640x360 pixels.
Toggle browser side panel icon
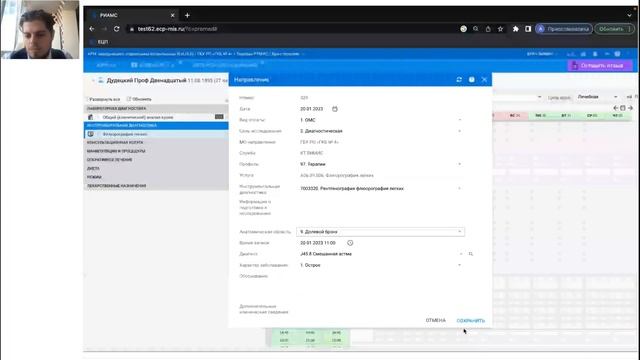(x=528, y=29)
